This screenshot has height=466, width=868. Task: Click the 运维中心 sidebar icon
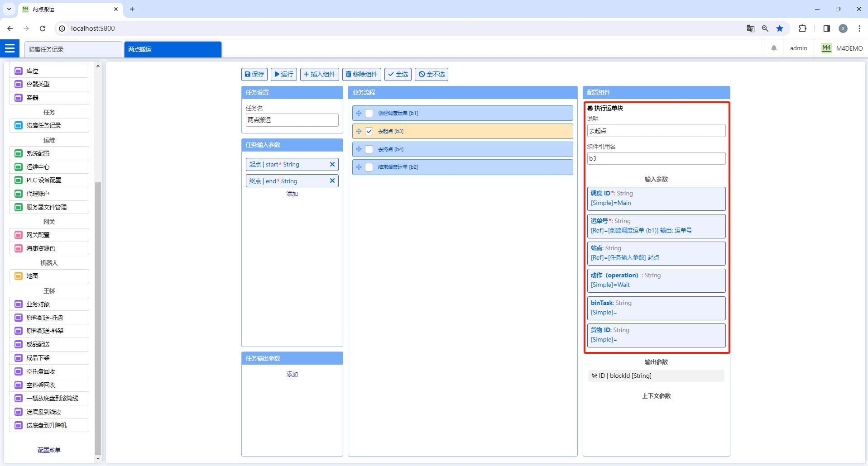tap(19, 167)
